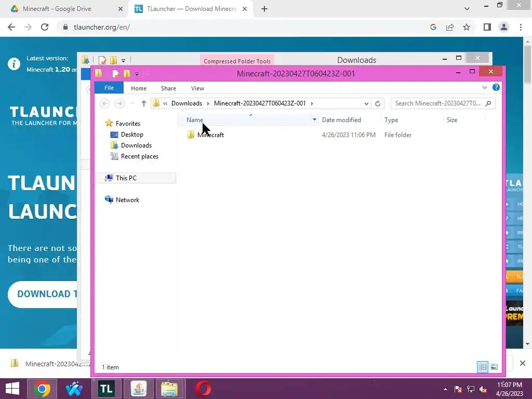This screenshot has width=532, height=399.
Task: Click the Google icon in address bar
Action: click(433, 27)
